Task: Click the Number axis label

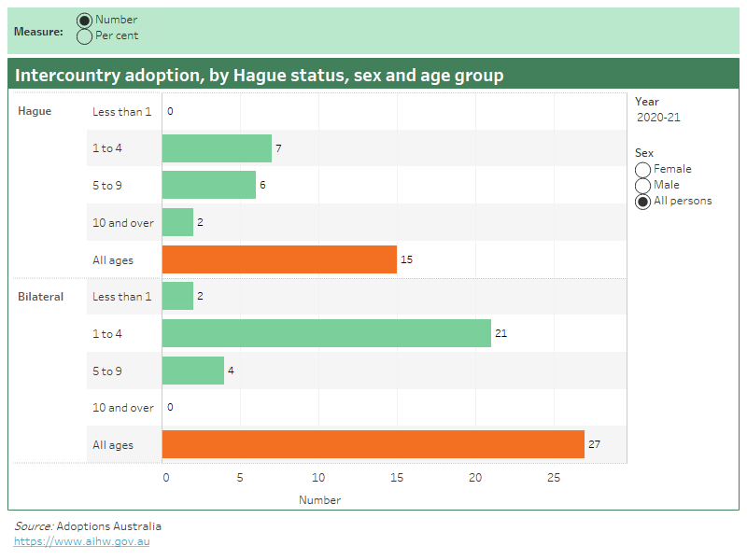Action: [320, 500]
